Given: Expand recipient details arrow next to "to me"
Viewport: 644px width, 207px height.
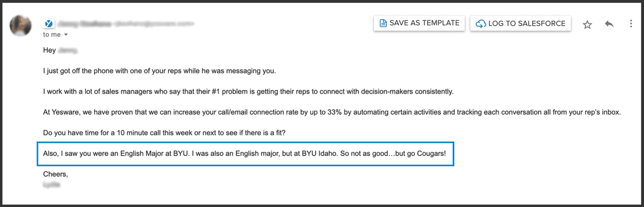Looking at the screenshot, I should (66, 35).
